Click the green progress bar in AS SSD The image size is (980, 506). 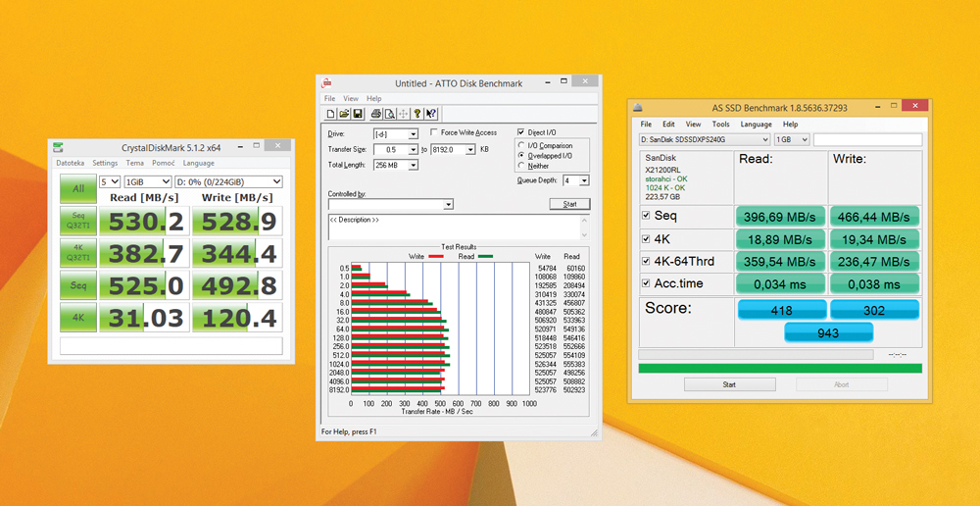click(779, 368)
